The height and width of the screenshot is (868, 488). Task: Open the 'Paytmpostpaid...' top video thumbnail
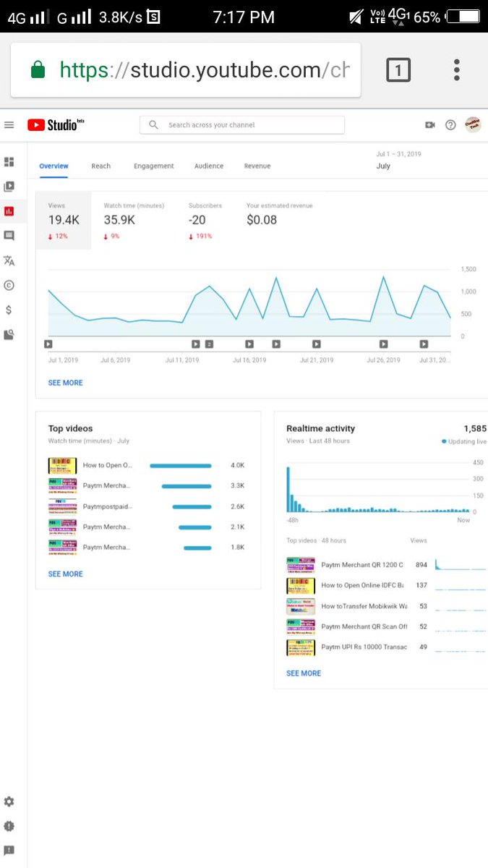(x=62, y=506)
